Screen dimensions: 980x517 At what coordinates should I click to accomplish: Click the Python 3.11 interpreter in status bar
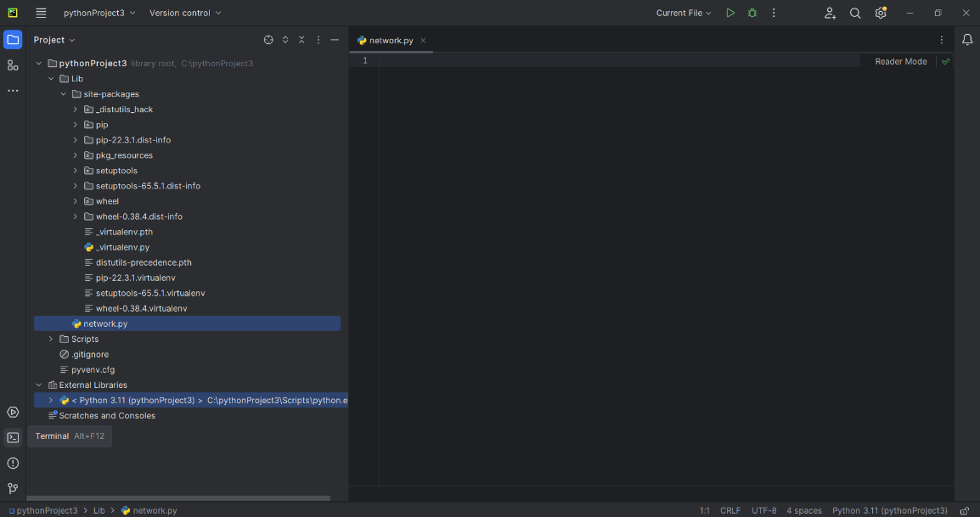[x=889, y=510]
